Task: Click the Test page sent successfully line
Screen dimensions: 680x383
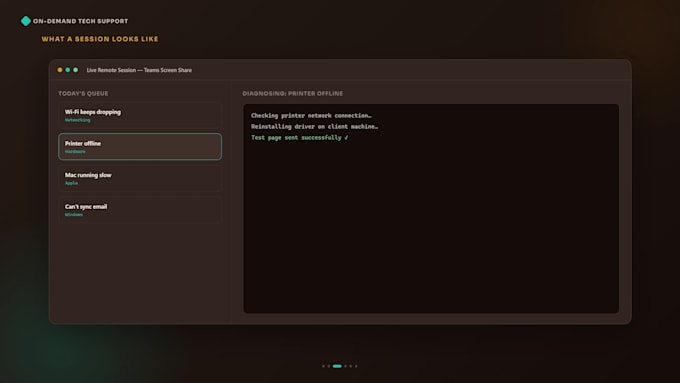Action: coord(300,137)
